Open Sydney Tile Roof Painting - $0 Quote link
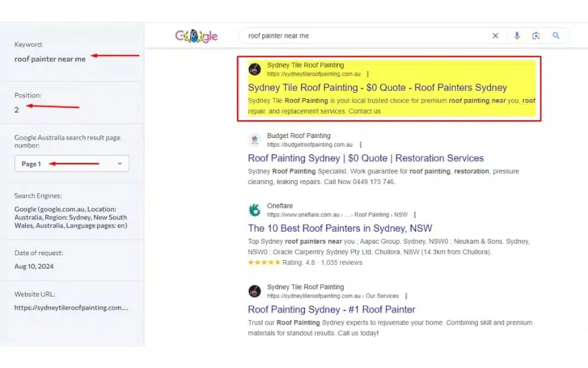 click(377, 88)
